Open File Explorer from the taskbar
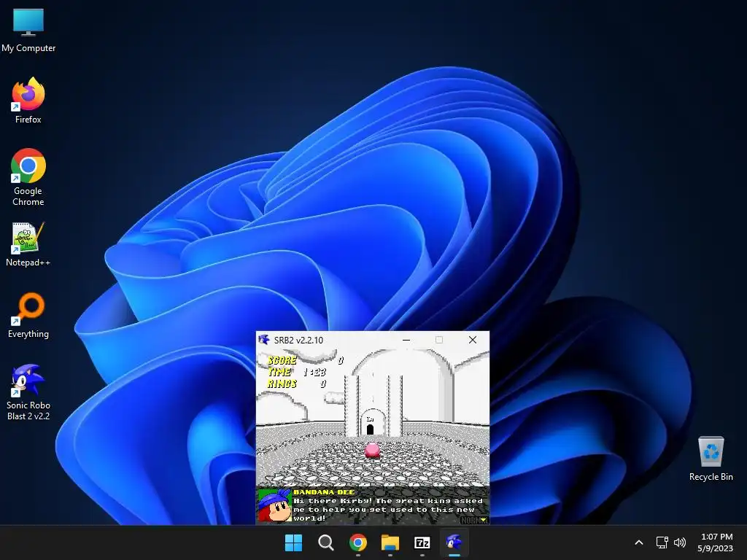This screenshot has height=560, width=747. tap(390, 542)
